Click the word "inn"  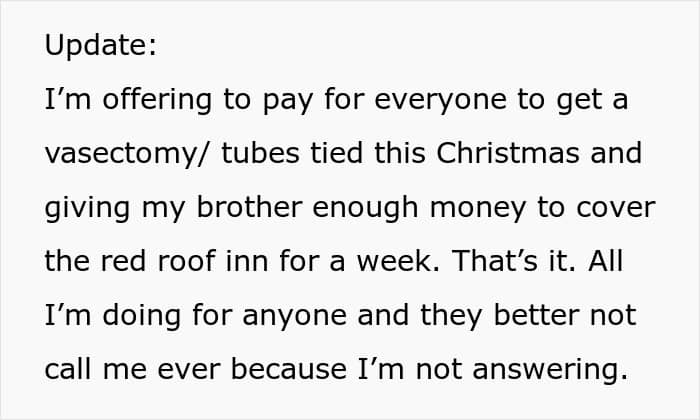(x=247, y=262)
